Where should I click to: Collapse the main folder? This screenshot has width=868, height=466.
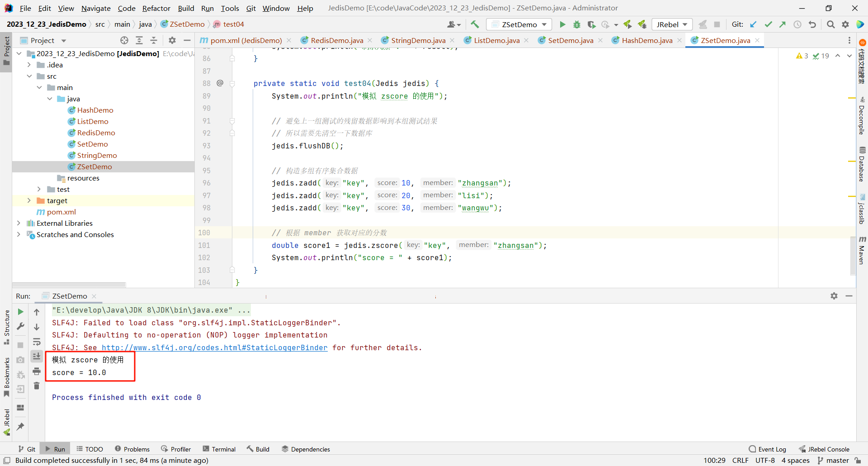click(39, 87)
